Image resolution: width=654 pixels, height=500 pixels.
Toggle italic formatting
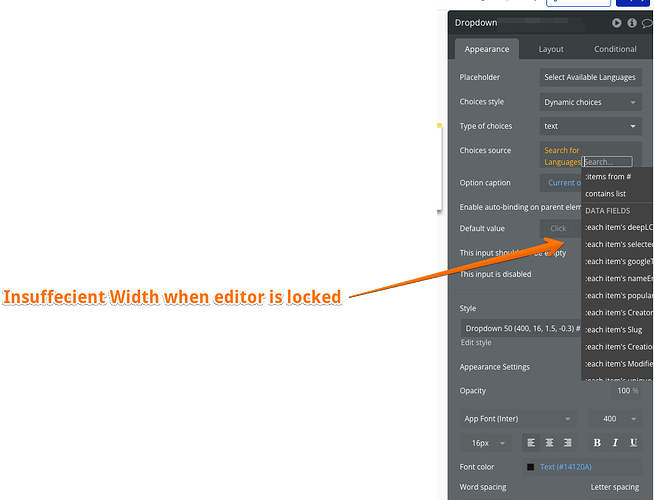(615, 443)
